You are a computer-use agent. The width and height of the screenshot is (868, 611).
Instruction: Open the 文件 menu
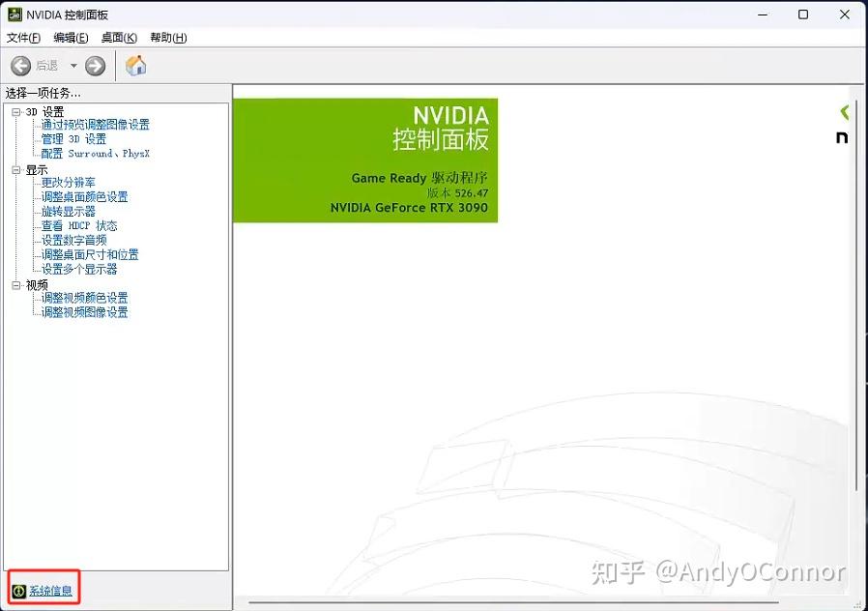point(23,37)
